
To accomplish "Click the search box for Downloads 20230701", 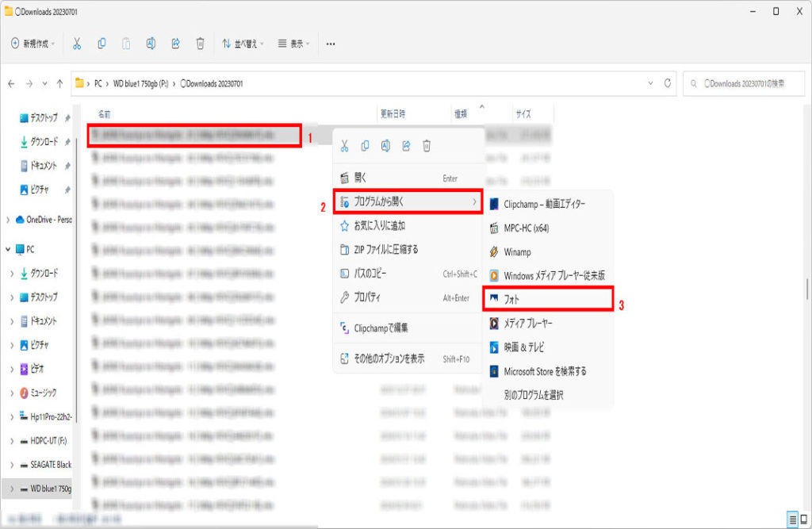I will click(x=745, y=83).
